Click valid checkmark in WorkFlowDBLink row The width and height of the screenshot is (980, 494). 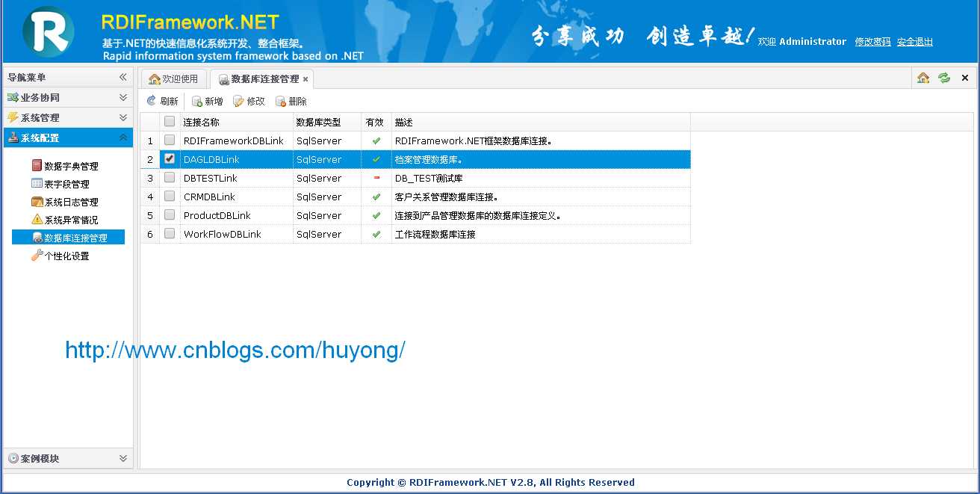pos(376,234)
